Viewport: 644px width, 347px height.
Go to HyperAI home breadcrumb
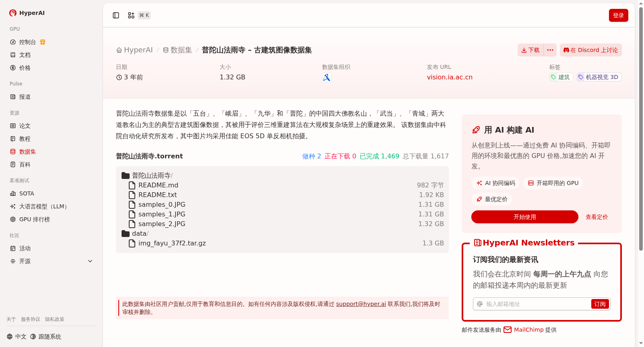[x=134, y=50]
